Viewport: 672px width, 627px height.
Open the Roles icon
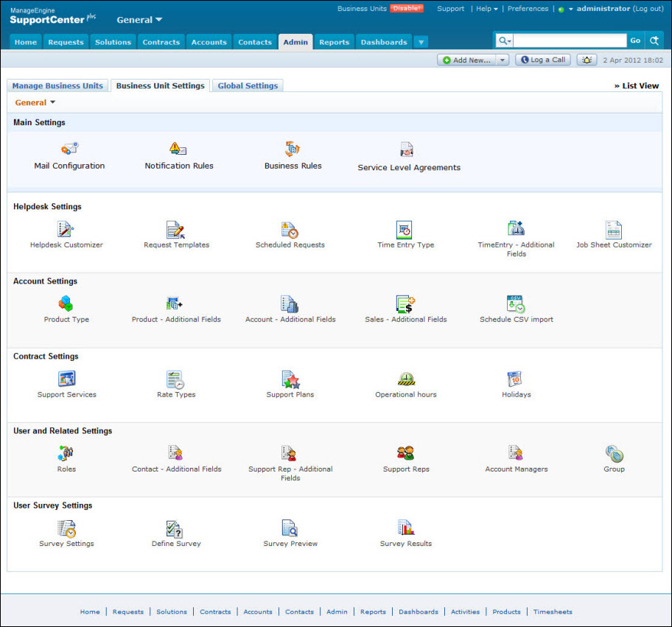66,453
